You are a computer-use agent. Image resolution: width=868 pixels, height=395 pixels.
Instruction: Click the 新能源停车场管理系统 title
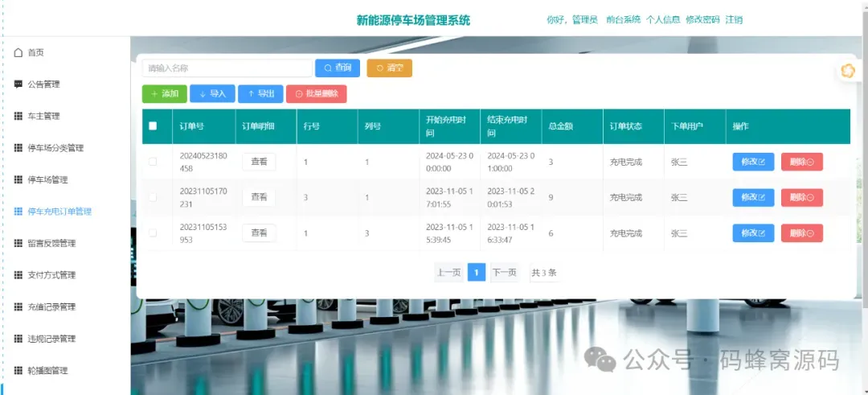click(x=414, y=20)
